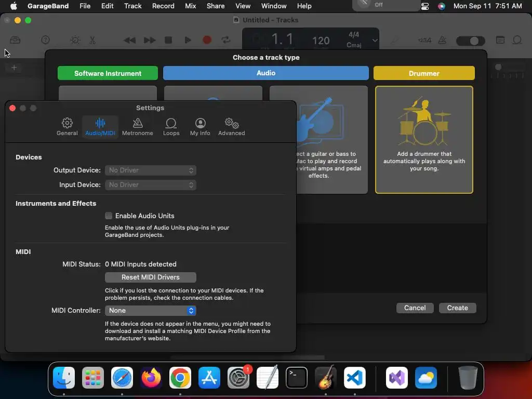Open Control Center in menu bar
Viewport: 532px width, 399px height.
[425, 6]
